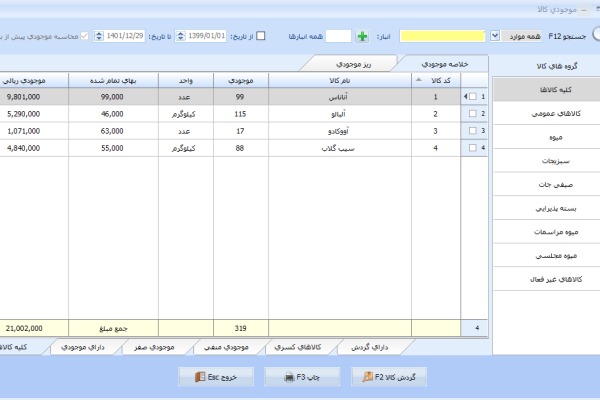The height and width of the screenshot is (400, 600).
Task: Select the آووکادو product name cell
Action: pyautogui.click(x=340, y=131)
